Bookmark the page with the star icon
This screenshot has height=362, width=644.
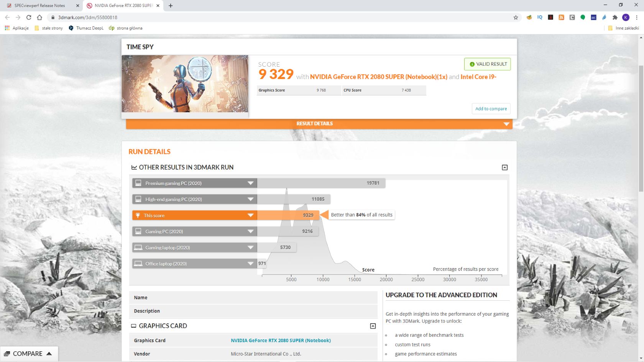(516, 17)
